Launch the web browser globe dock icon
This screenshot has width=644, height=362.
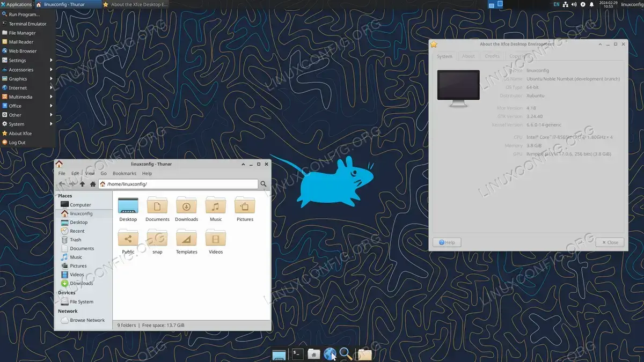tap(330, 354)
